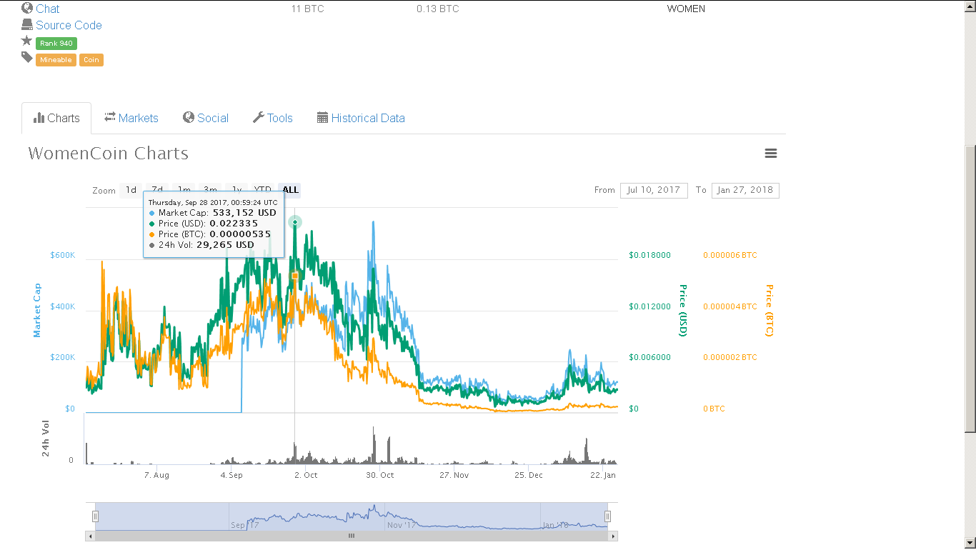
Task: Click the $600K axis label
Action: pyautogui.click(x=62, y=255)
